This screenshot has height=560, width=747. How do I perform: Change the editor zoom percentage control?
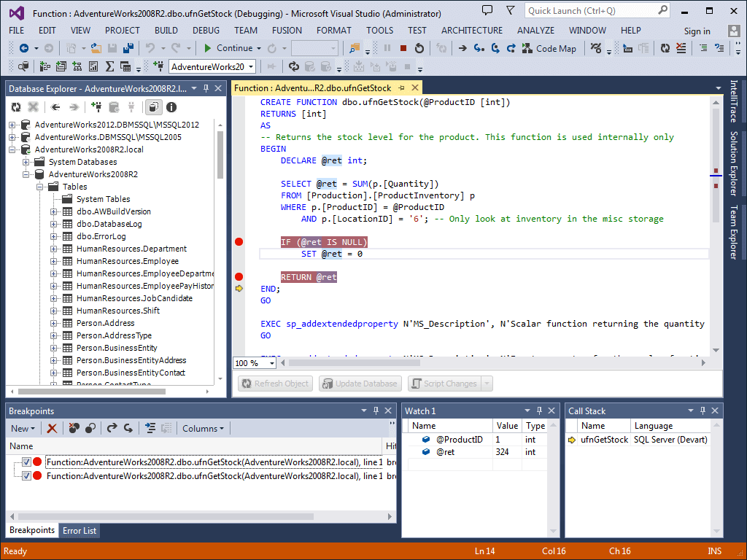(253, 362)
